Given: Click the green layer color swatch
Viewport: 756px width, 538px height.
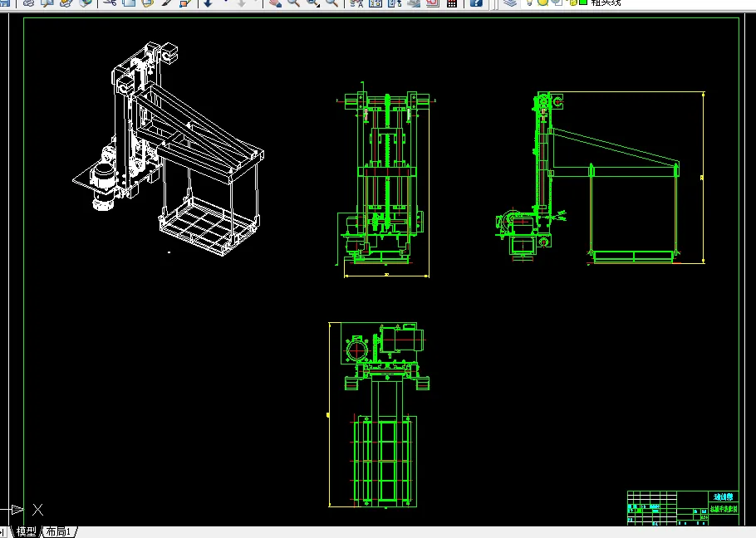Looking at the screenshot, I should (x=583, y=2).
